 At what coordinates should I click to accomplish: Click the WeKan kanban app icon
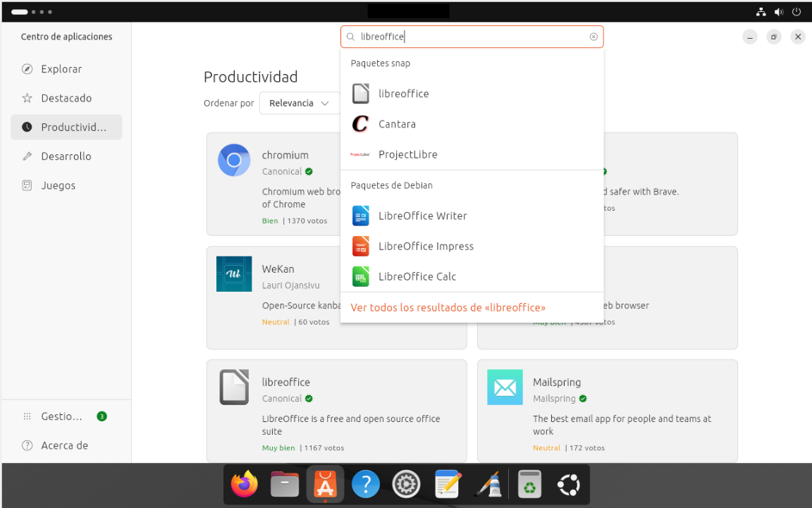(x=233, y=274)
